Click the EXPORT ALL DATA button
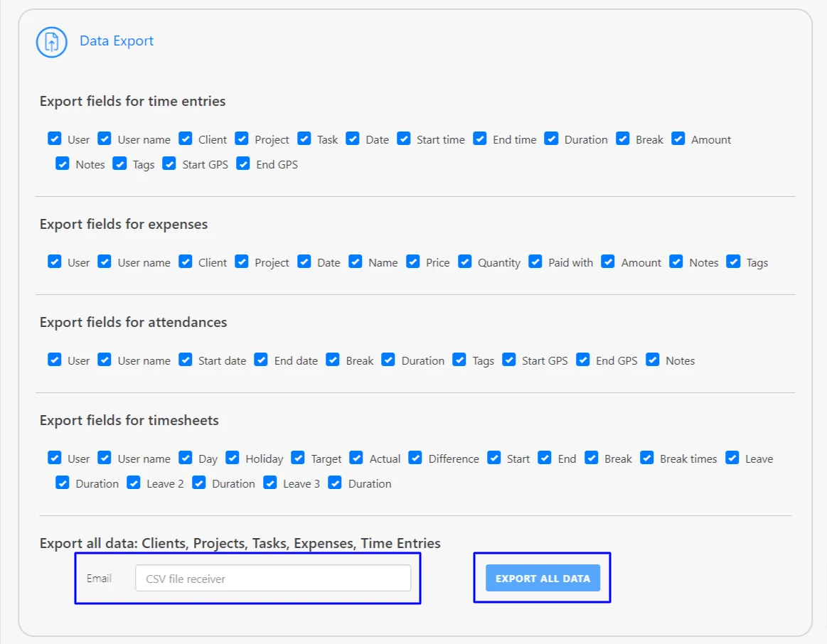Image resolution: width=827 pixels, height=644 pixels. (x=542, y=578)
